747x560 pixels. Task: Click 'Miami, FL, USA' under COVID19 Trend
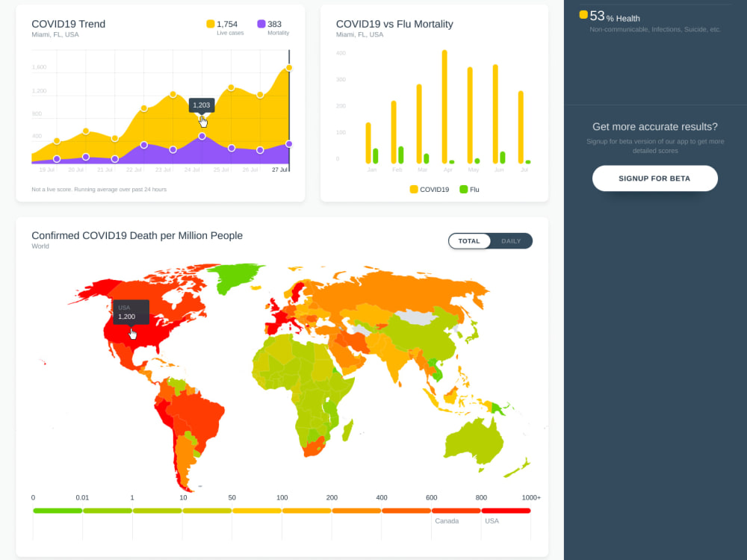click(55, 34)
